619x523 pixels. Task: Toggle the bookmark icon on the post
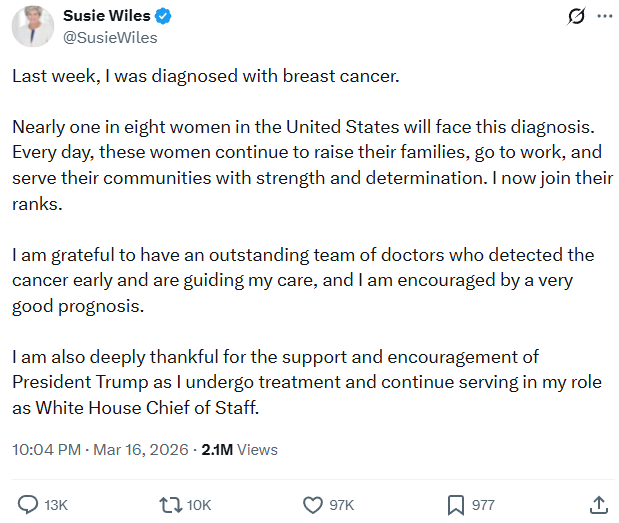(454, 504)
